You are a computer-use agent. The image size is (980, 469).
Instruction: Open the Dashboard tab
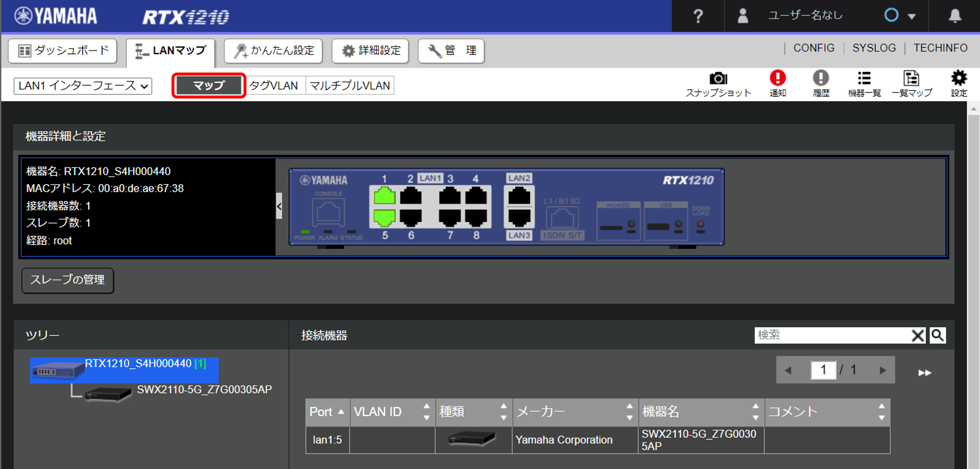tap(63, 51)
